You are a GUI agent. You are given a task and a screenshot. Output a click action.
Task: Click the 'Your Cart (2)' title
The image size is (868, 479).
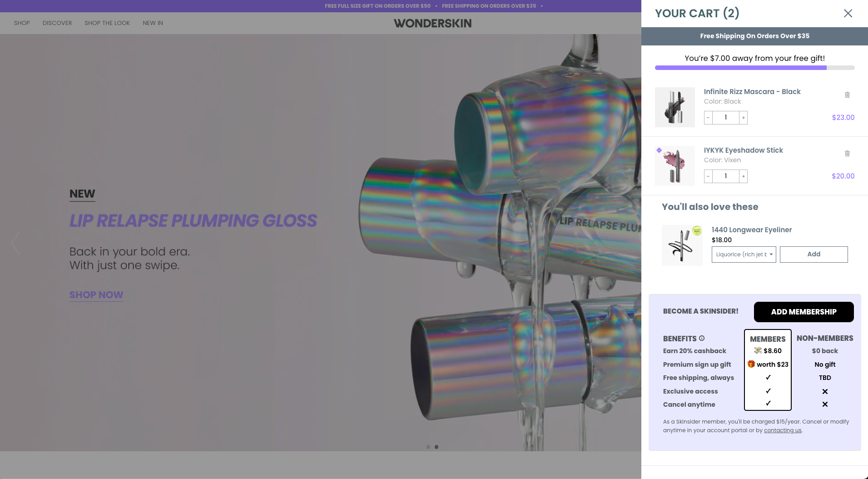click(697, 13)
